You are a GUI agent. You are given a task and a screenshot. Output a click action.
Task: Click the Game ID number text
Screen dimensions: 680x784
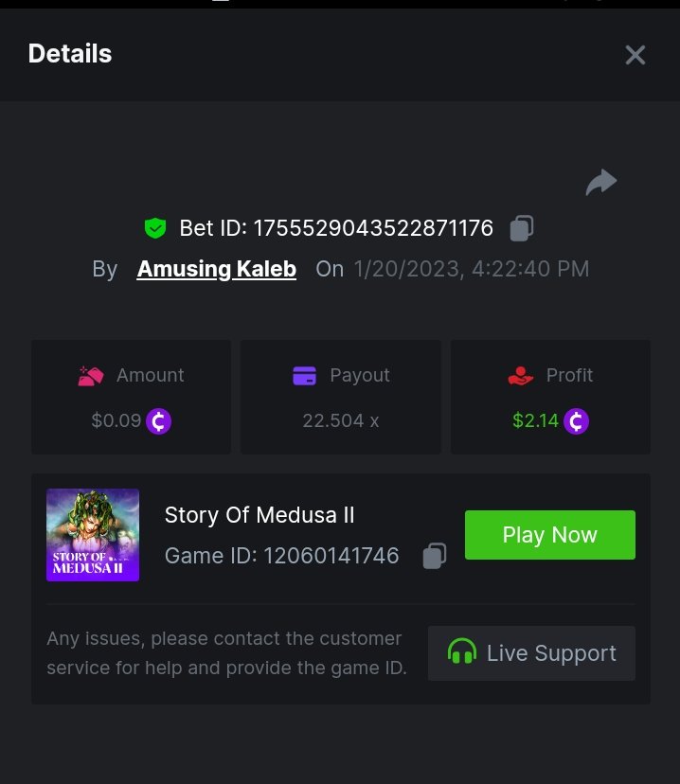tap(331, 556)
